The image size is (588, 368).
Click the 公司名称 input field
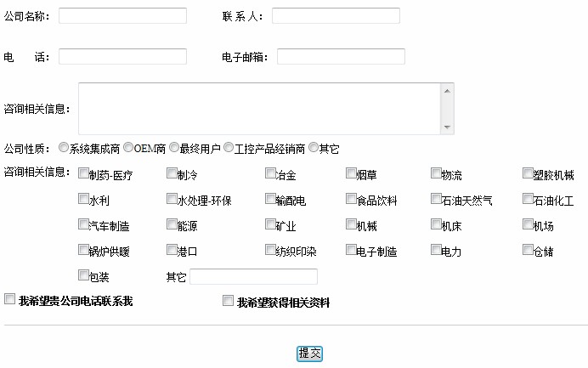click(122, 16)
